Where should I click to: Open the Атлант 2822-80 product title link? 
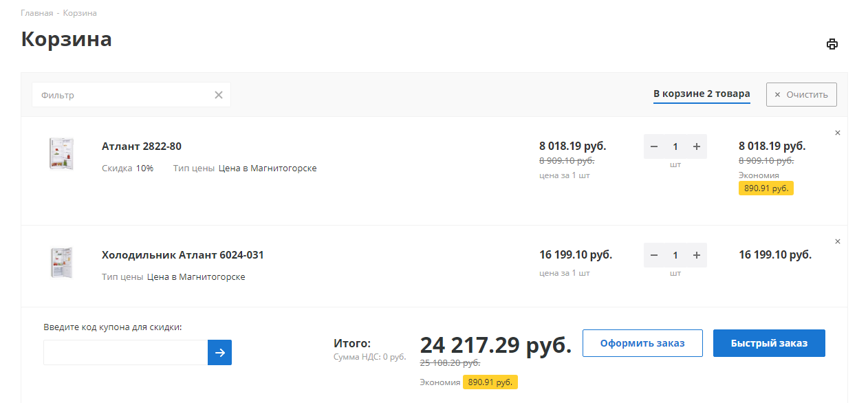pos(142,146)
